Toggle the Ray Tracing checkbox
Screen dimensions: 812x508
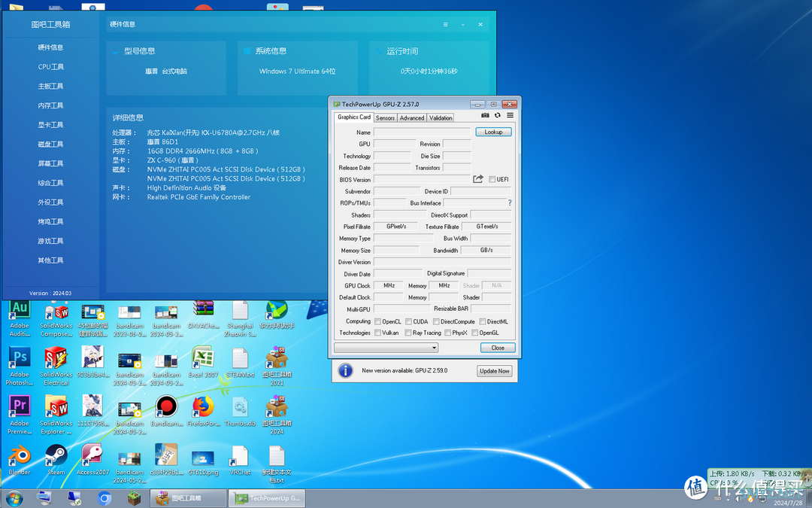tap(408, 333)
